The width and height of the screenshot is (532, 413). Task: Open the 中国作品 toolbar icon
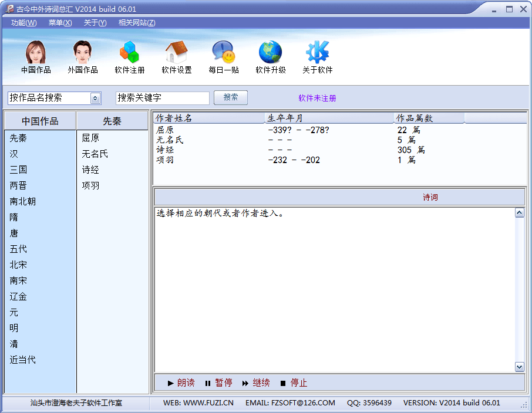coord(36,57)
